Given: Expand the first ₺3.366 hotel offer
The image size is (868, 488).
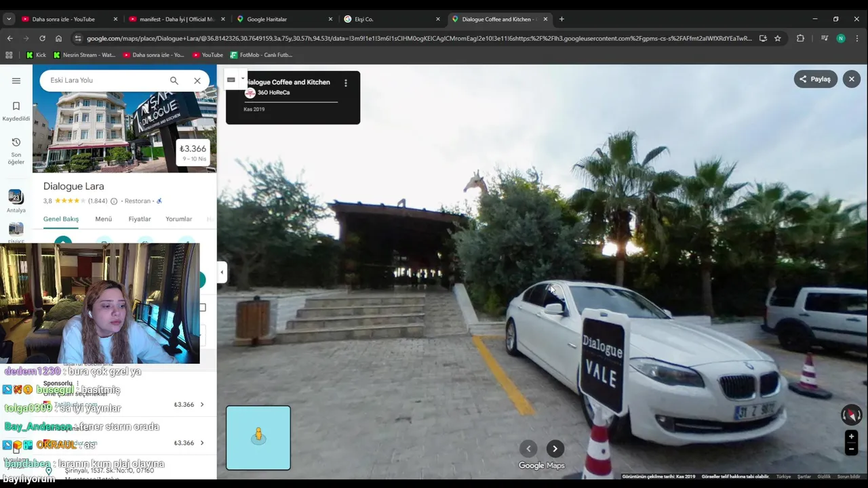Looking at the screenshot, I should (201, 405).
